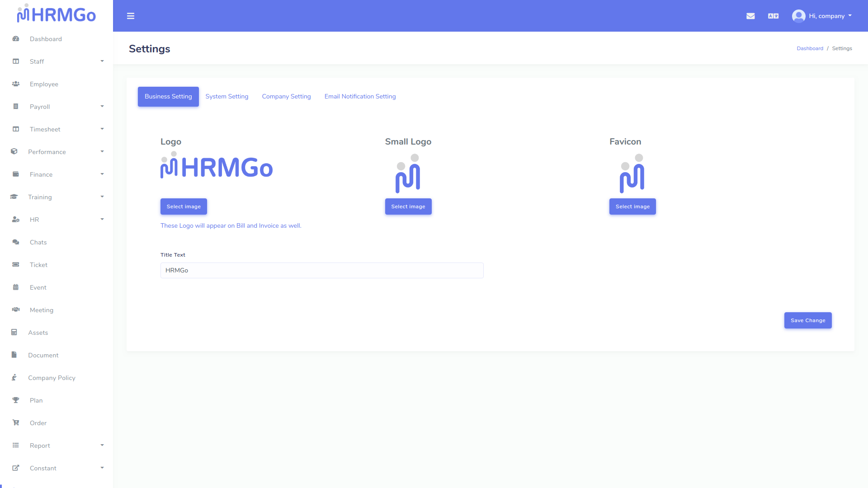Expand the Timesheet menu arrow

click(x=102, y=129)
